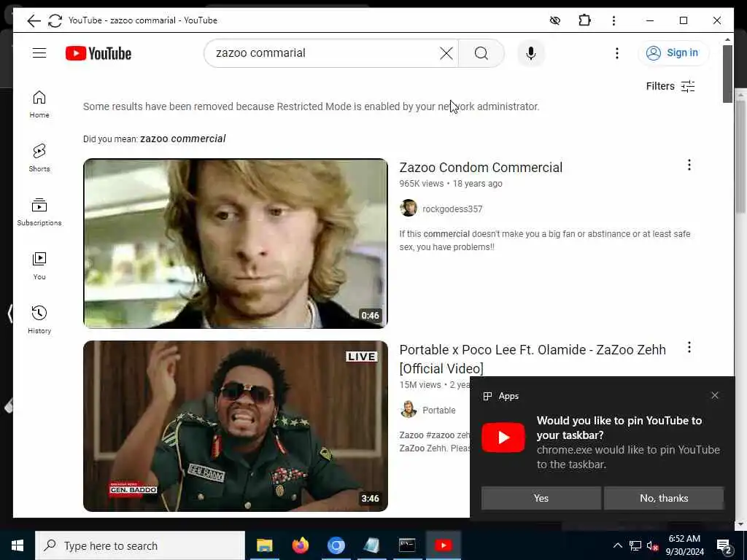Reload the YouTube app page
The image size is (747, 560).
[x=55, y=20]
